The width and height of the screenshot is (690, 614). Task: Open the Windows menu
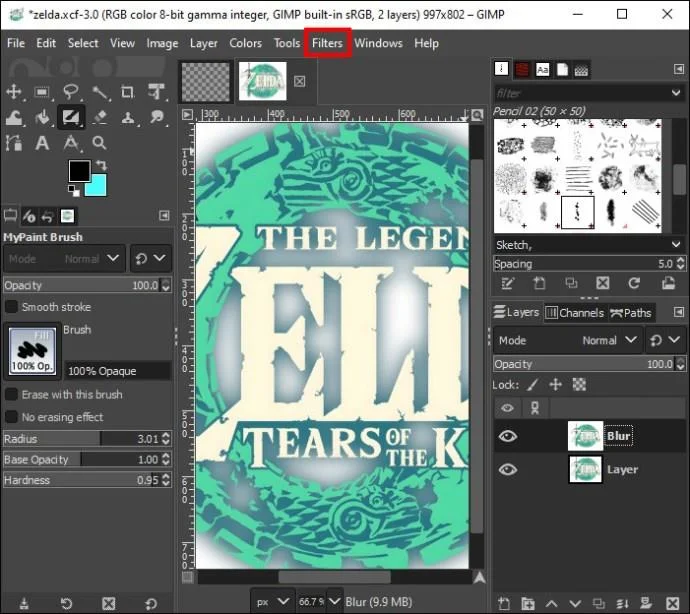pos(378,43)
